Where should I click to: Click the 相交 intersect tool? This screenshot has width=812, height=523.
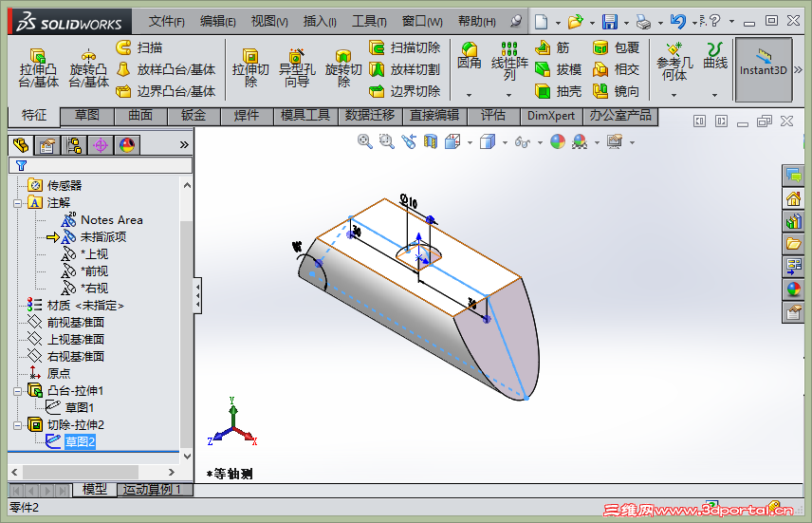(x=616, y=69)
